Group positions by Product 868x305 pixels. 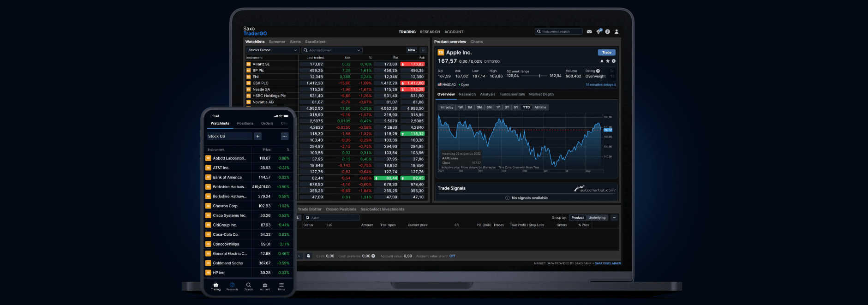click(x=578, y=218)
